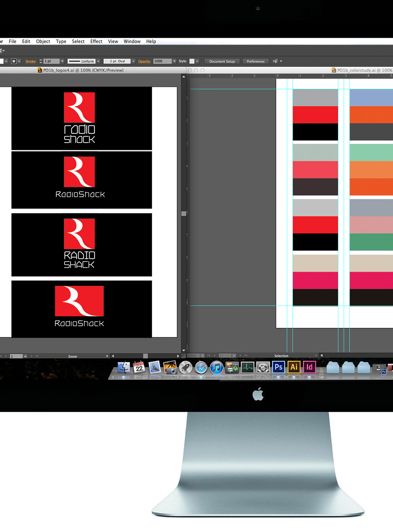Select the PD1b_logos4.ai document tab
Screen dimensions: 393x532
(80, 70)
